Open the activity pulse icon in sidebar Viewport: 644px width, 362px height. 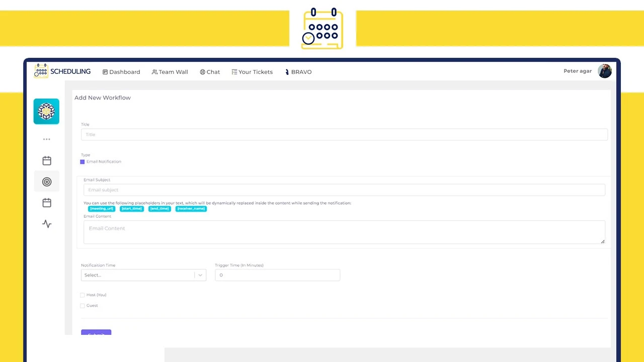tap(47, 224)
